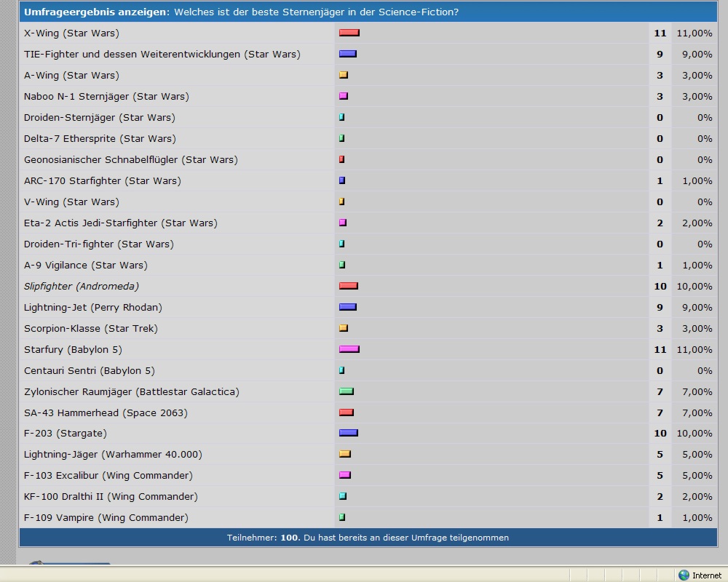Screen dimensions: 728x582
Task: Select F-203 (Stargate) text
Action: tap(65, 433)
